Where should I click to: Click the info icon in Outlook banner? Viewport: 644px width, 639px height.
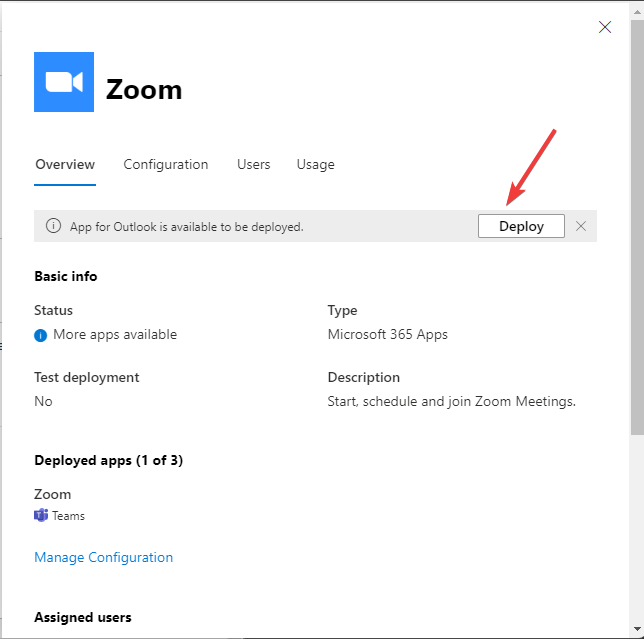[x=54, y=226]
